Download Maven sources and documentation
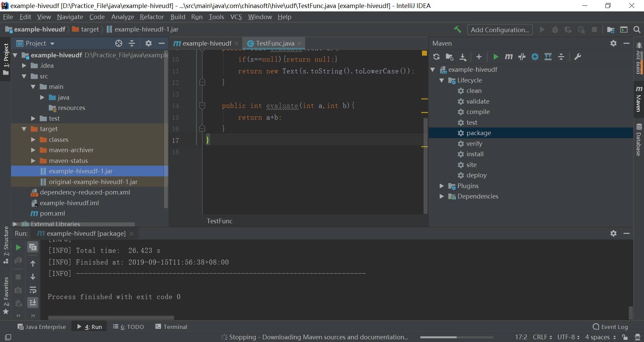 (x=463, y=57)
